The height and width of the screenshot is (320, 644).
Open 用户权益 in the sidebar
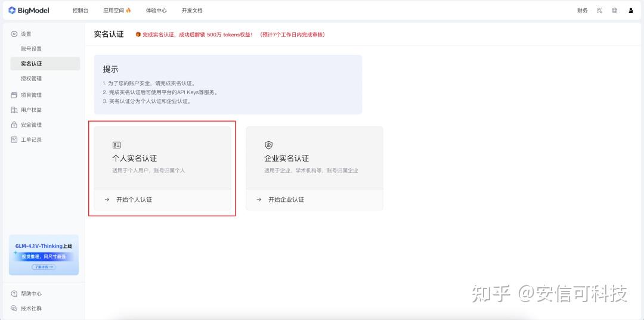pos(31,110)
